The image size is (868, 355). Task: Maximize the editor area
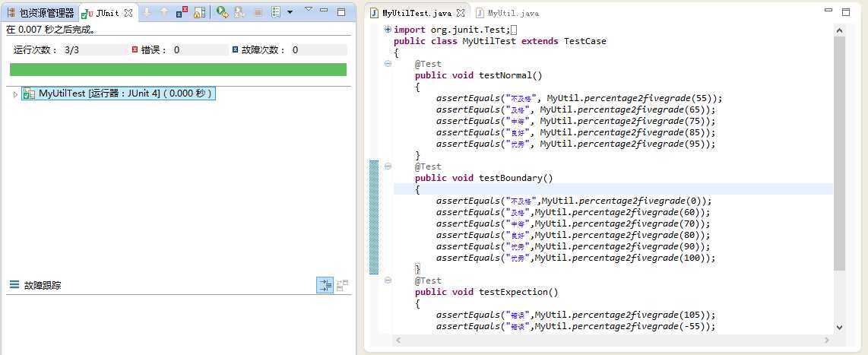pyautogui.click(x=846, y=11)
